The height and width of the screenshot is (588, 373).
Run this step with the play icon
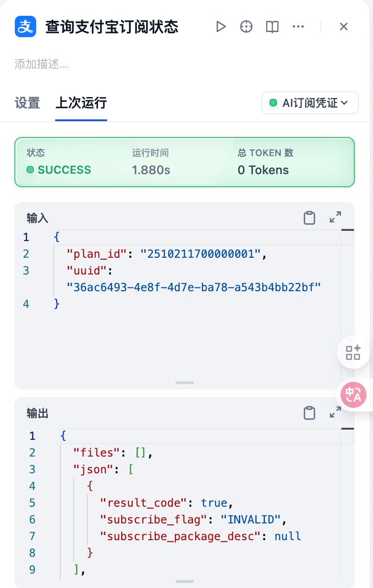221,27
